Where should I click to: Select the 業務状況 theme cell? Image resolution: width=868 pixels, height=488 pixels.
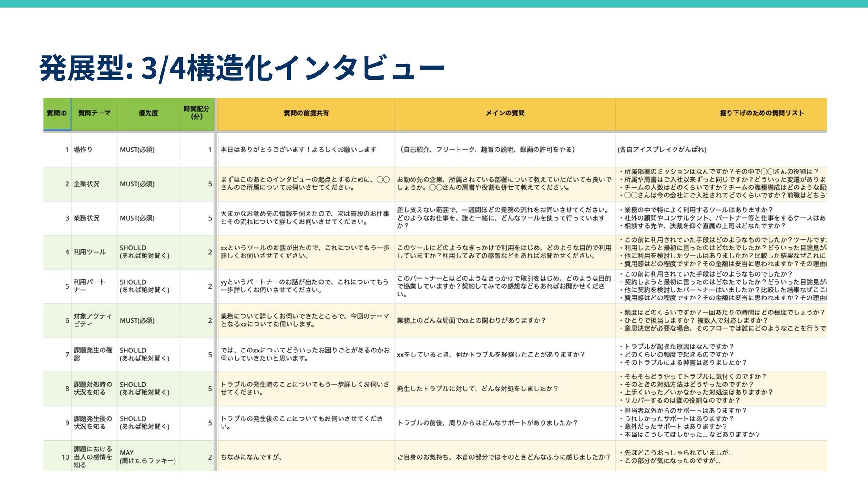tap(86, 218)
